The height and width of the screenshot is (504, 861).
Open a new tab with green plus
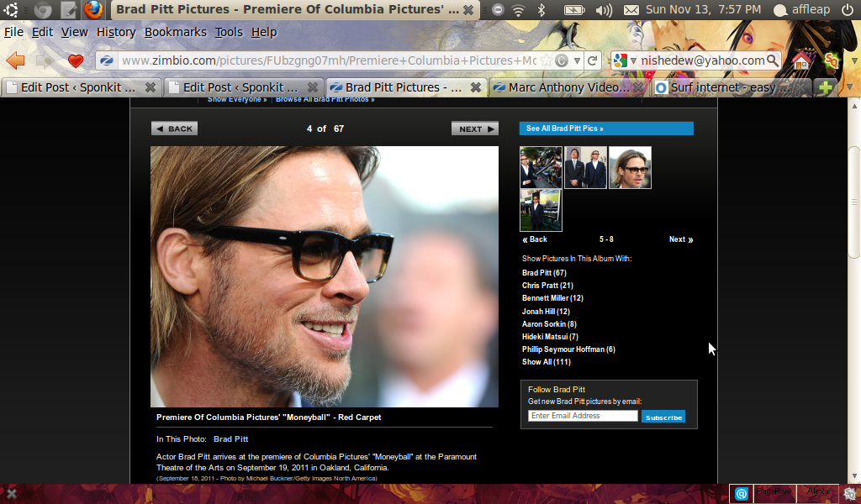825,87
